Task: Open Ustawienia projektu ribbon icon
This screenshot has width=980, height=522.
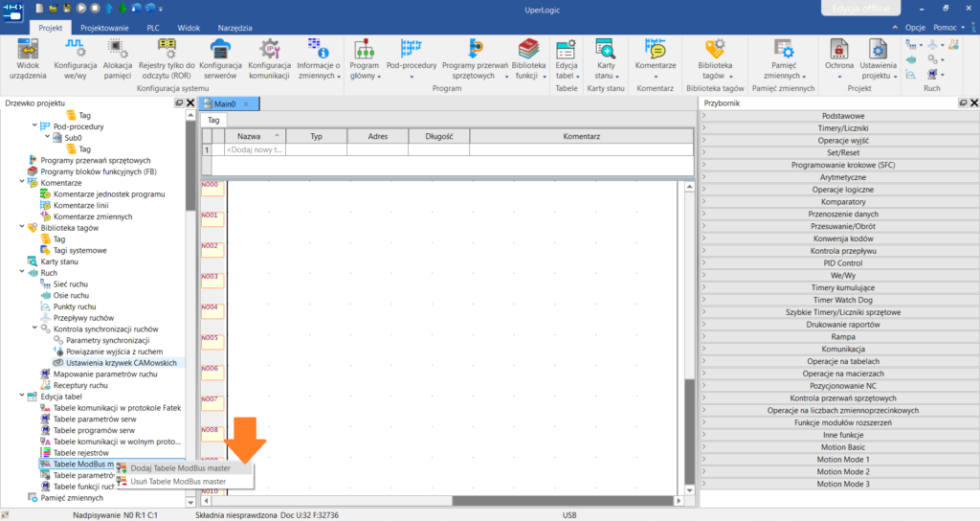Action: (x=878, y=58)
